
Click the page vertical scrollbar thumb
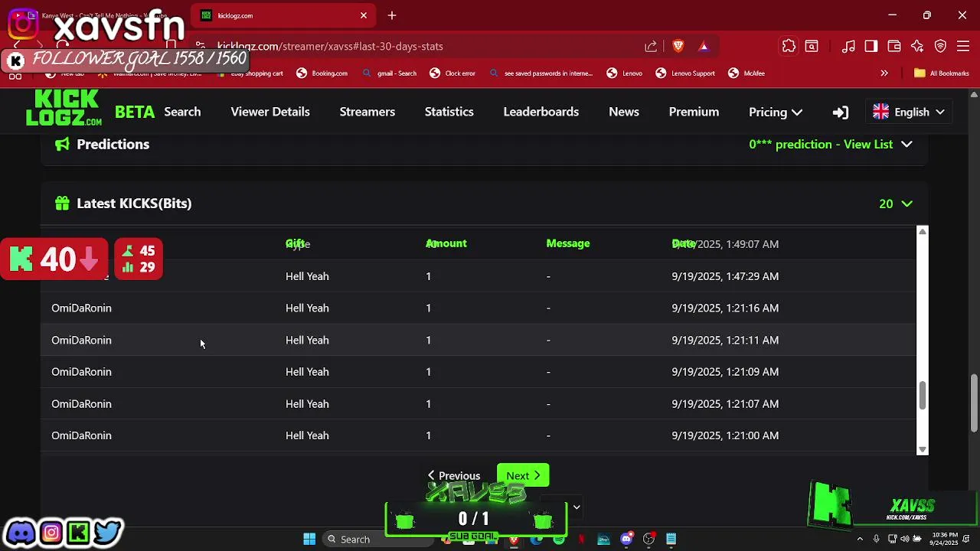tap(974, 403)
